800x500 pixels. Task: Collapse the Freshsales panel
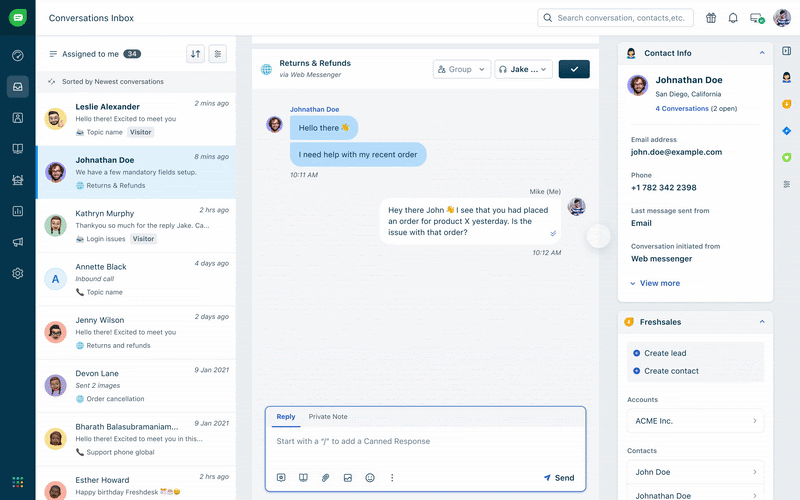click(x=762, y=321)
